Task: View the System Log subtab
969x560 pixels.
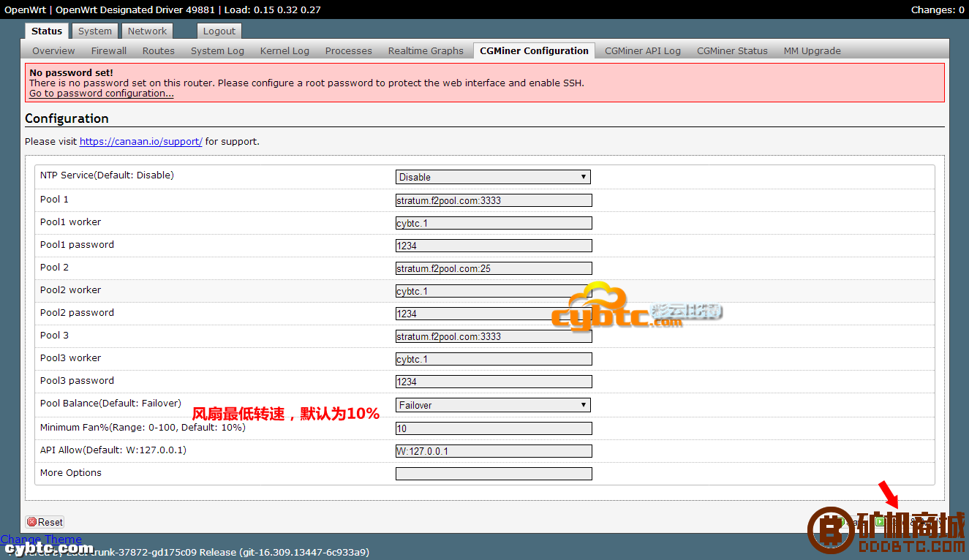Action: click(x=217, y=50)
